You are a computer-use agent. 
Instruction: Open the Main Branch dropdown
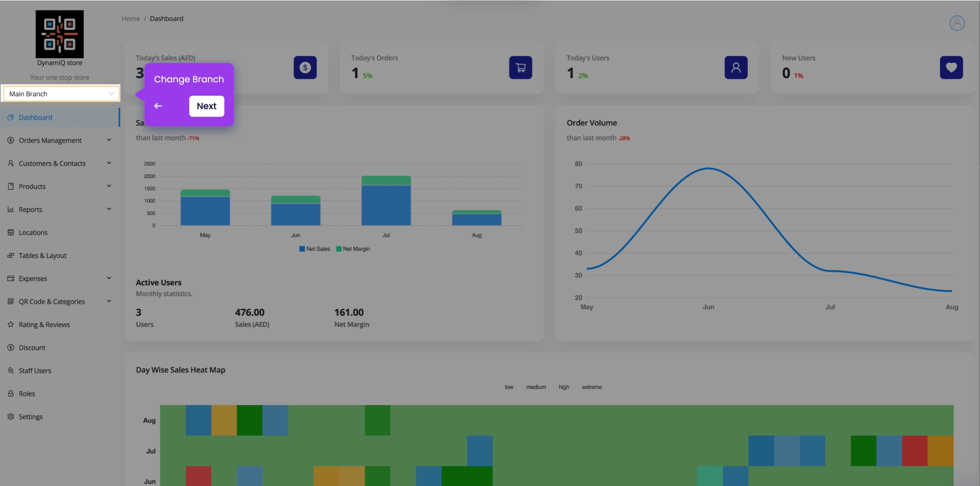coord(61,94)
